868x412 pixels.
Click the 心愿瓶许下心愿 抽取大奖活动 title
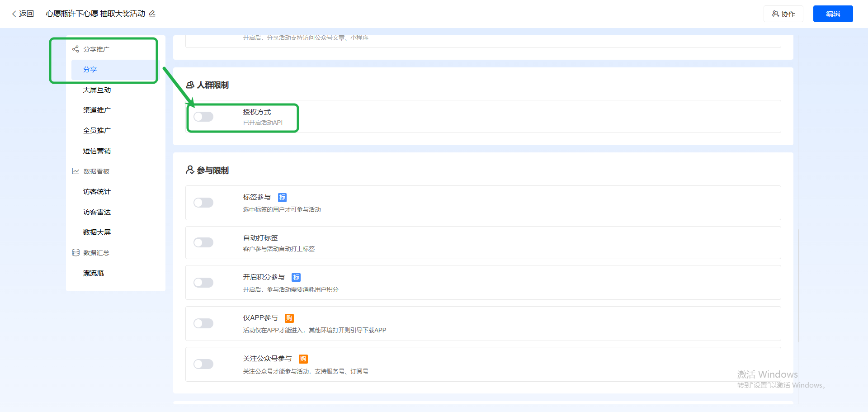(95, 14)
